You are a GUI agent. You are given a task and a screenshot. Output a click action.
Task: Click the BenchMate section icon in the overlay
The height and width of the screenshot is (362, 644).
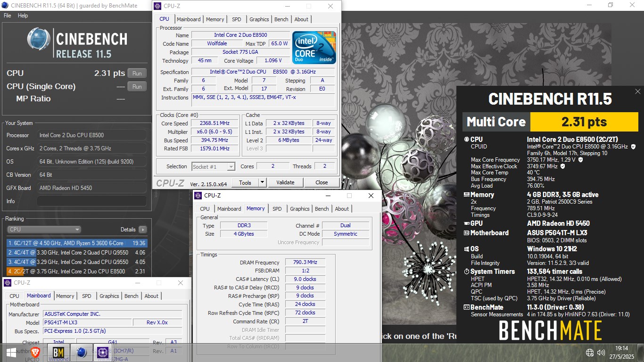467,307
